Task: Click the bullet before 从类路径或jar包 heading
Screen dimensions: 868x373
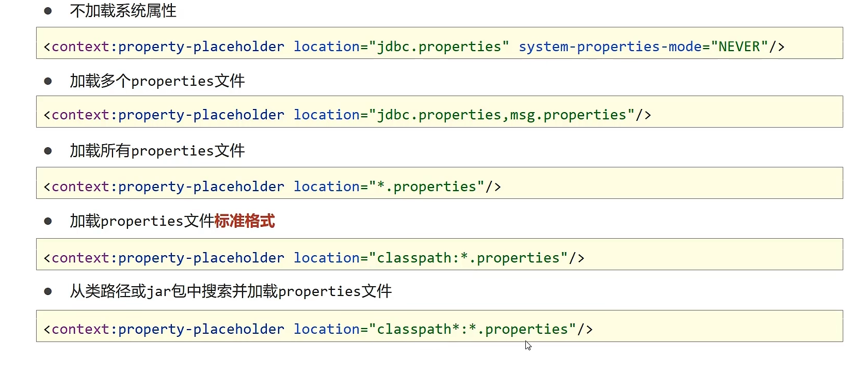Action: [x=48, y=291]
